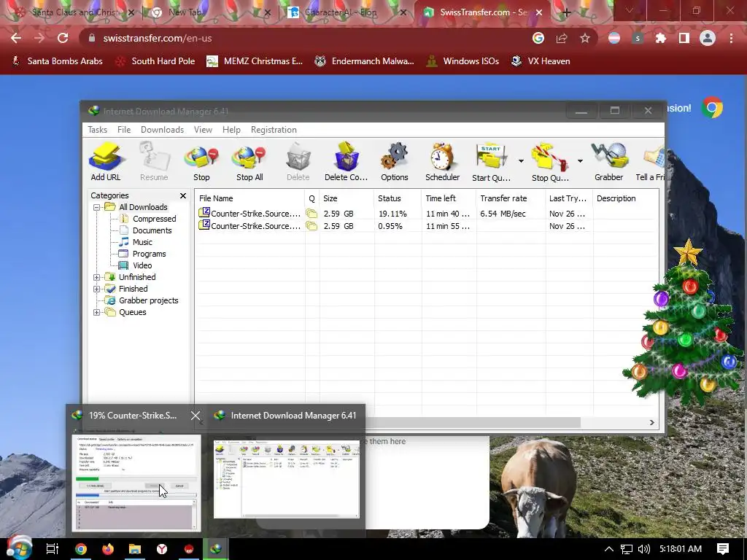Open a new Chrome tab
Image resolution: width=747 pixels, height=560 pixels.
point(566,13)
